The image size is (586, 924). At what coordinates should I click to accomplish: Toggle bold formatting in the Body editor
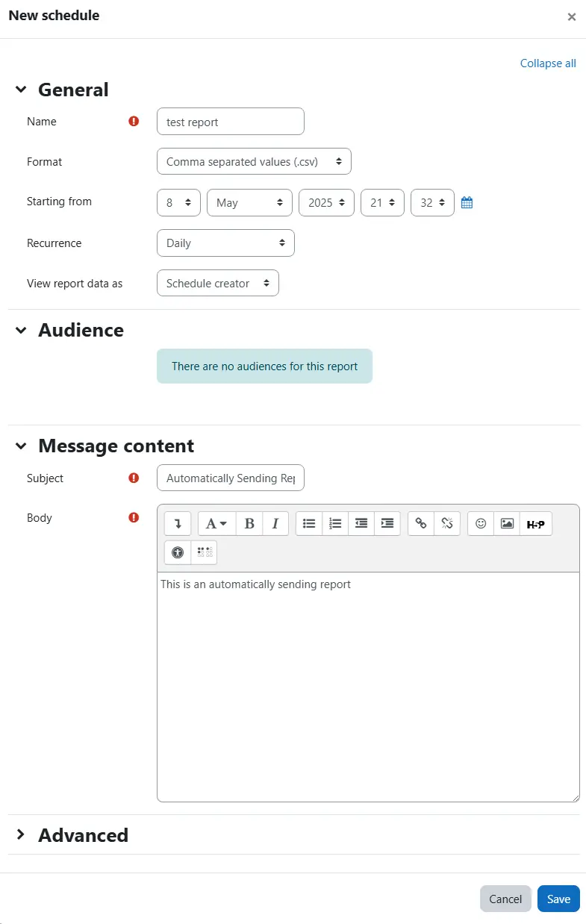coord(249,524)
